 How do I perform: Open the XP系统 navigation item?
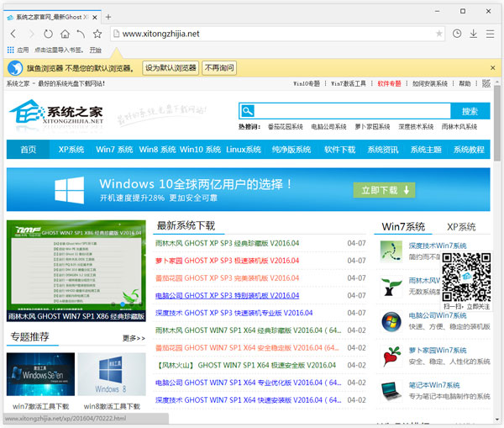(x=71, y=150)
